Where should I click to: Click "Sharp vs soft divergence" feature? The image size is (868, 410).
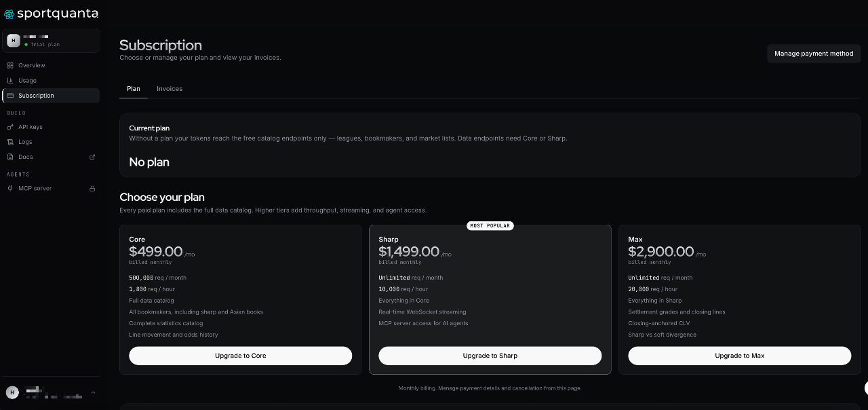pos(663,335)
